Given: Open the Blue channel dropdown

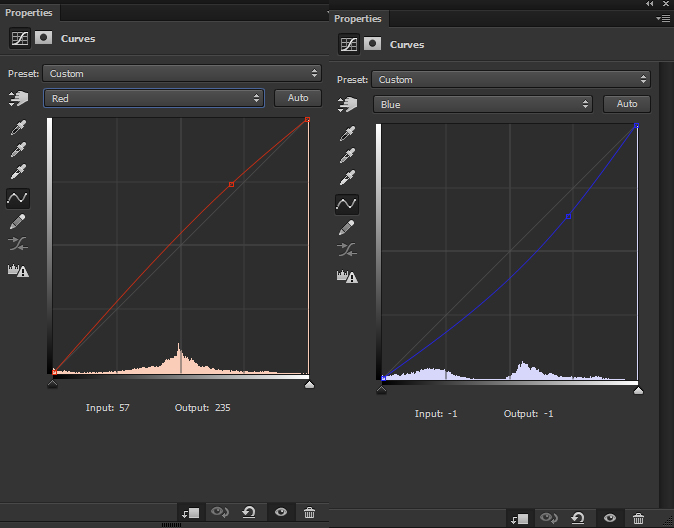Looking at the screenshot, I should 483,104.
